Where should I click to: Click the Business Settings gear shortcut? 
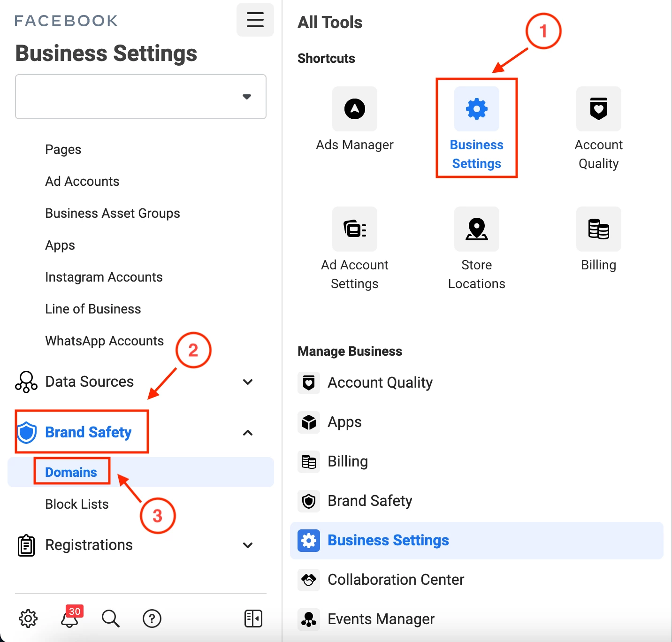pyautogui.click(x=477, y=109)
